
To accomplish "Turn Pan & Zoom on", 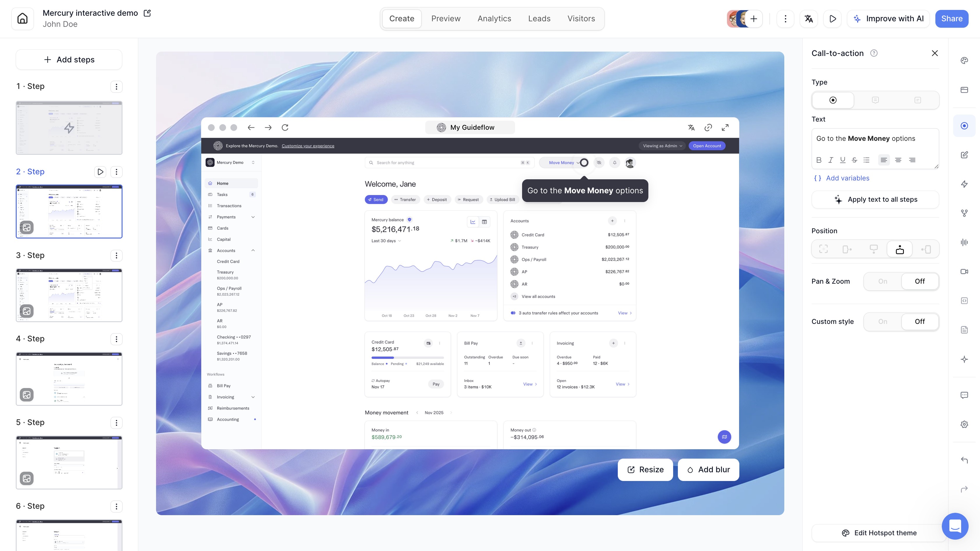I will pyautogui.click(x=883, y=281).
